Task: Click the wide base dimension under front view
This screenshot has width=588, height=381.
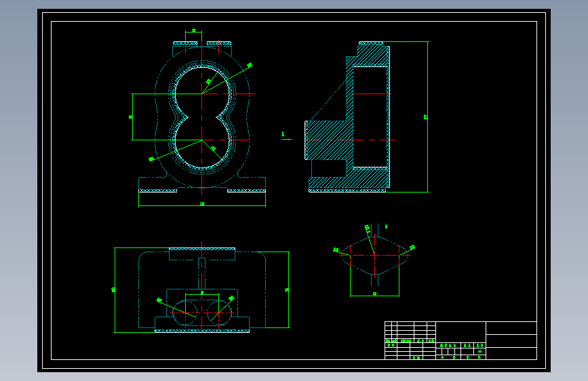Action: tap(202, 204)
